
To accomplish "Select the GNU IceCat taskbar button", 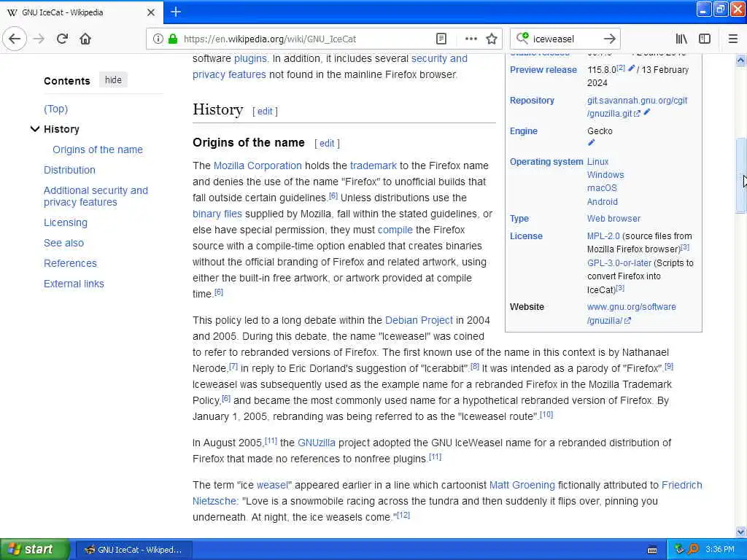I will 134,550.
